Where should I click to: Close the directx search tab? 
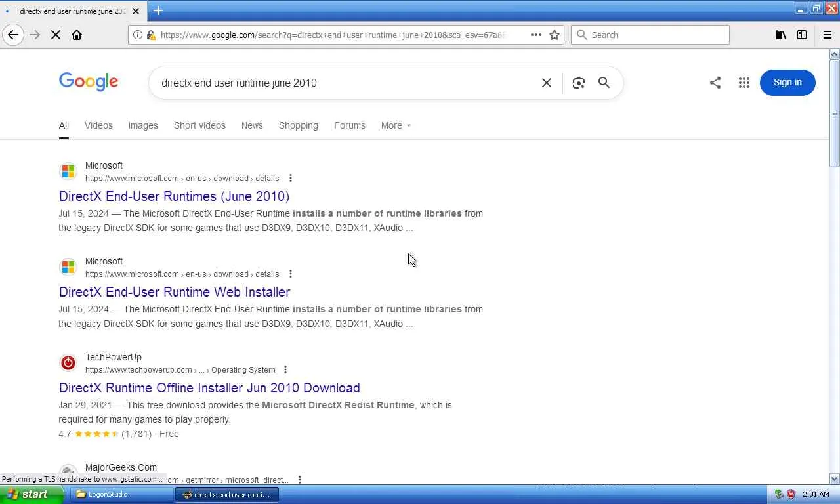pos(136,11)
